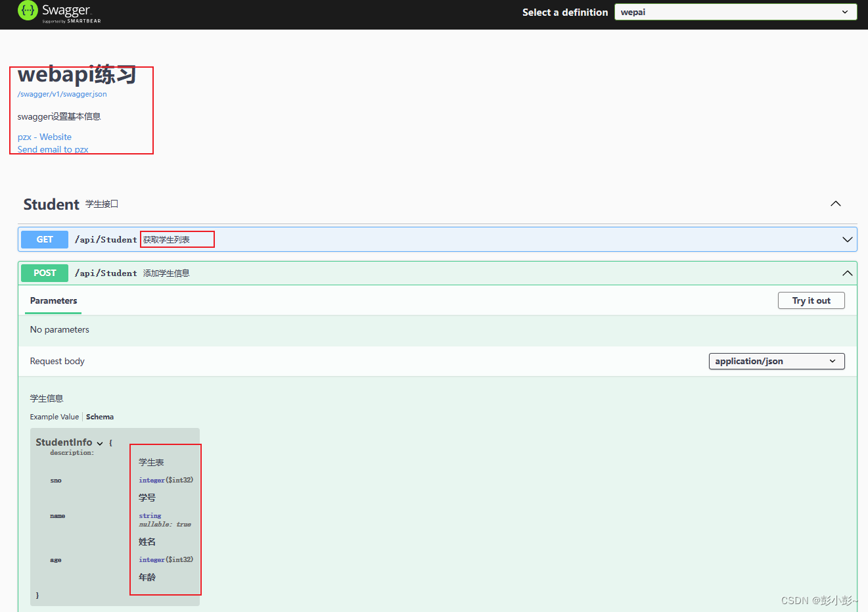Click the 'webapi练习' page title
Viewport: 868px width, 612px height.
[x=77, y=74]
